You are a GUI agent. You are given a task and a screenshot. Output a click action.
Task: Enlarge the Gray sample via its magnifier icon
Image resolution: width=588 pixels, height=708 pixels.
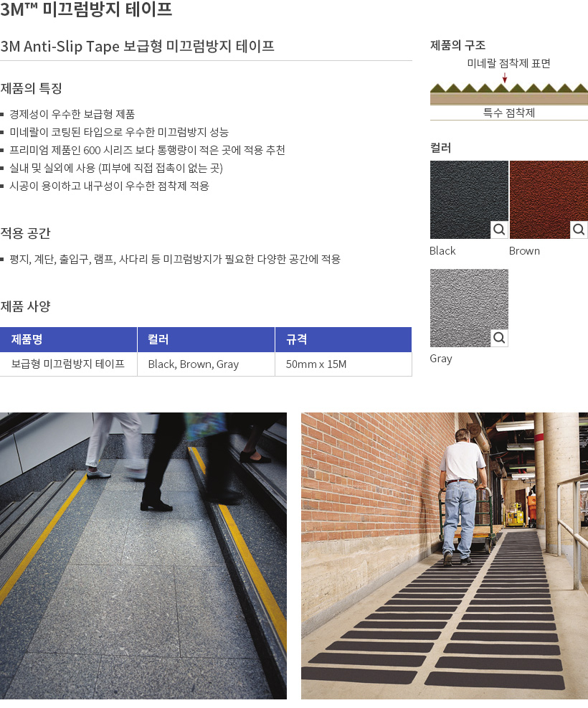(499, 338)
